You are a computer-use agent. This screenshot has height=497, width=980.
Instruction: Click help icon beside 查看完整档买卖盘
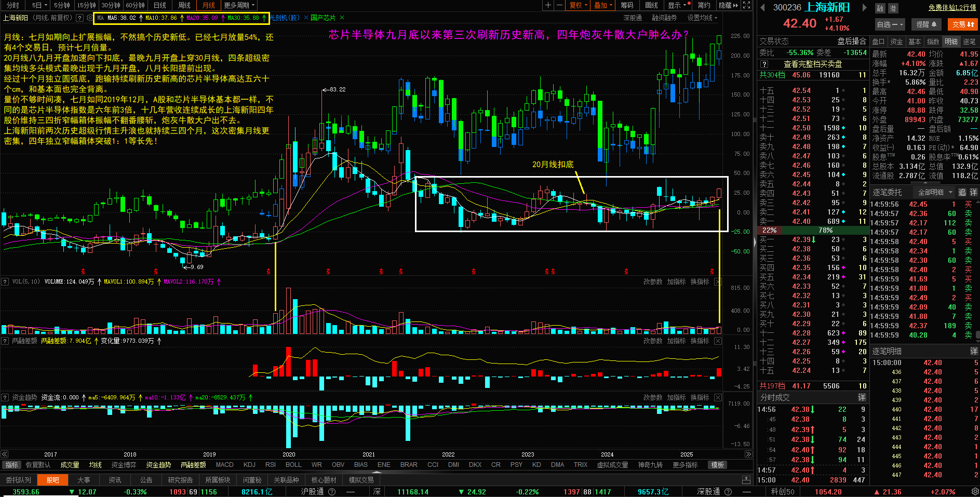pyautogui.click(x=764, y=64)
